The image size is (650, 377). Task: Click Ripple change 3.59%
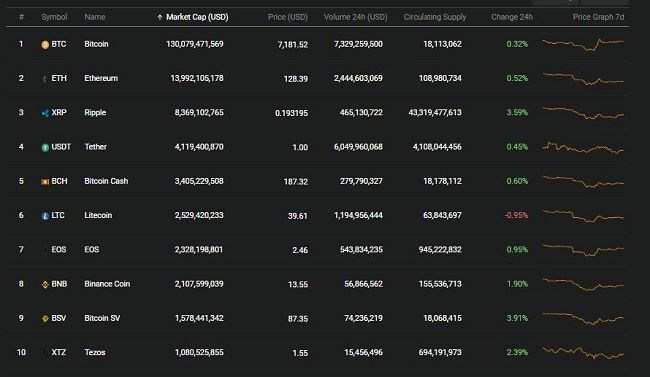pos(517,113)
